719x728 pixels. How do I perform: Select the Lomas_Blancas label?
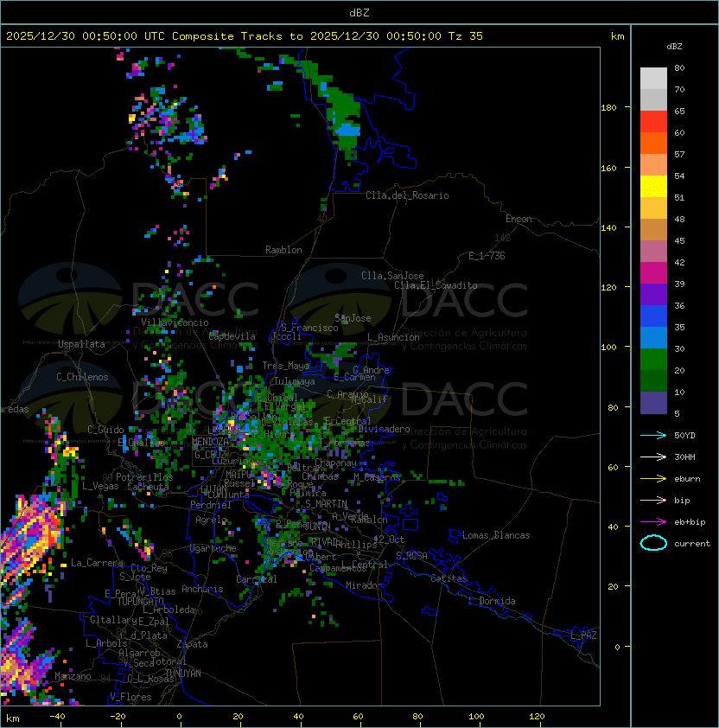click(x=496, y=535)
